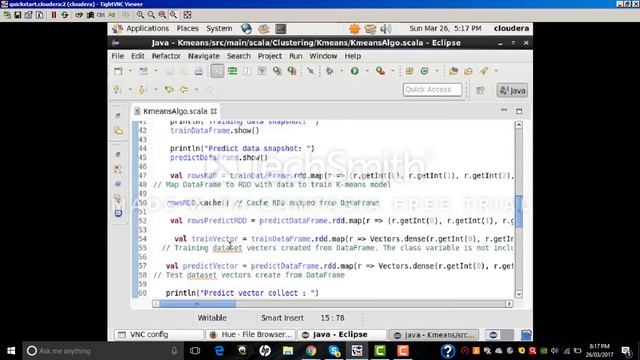Click the Next Annotation icon
The image size is (640, 360).
118,89
